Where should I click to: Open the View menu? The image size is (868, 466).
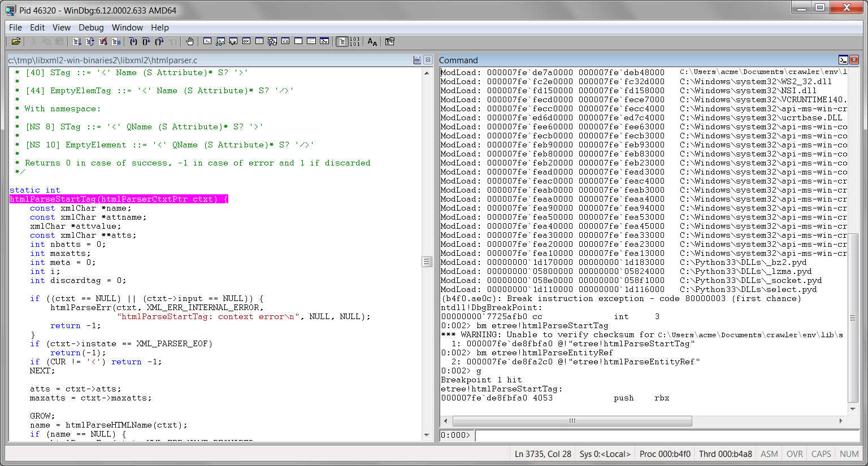click(x=62, y=27)
